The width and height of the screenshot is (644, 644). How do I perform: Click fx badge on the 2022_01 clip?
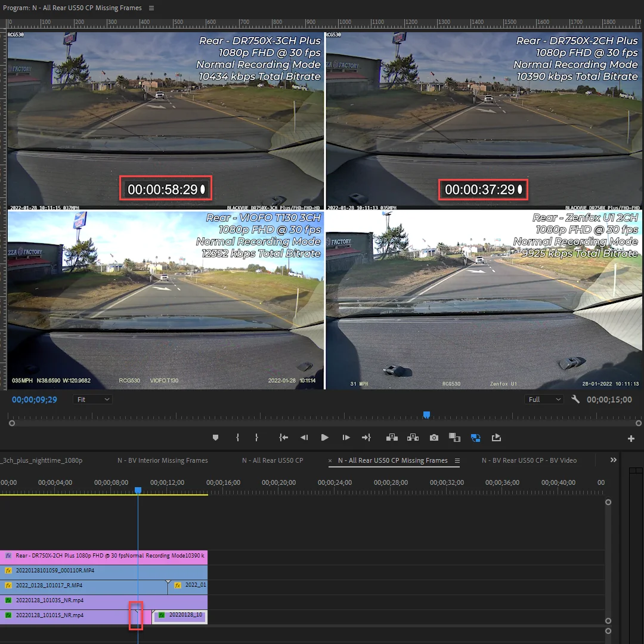[x=178, y=586]
